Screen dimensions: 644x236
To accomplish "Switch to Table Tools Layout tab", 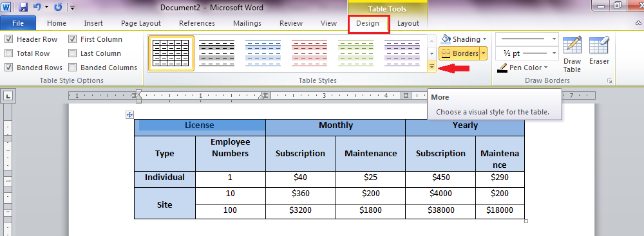I will pos(408,23).
